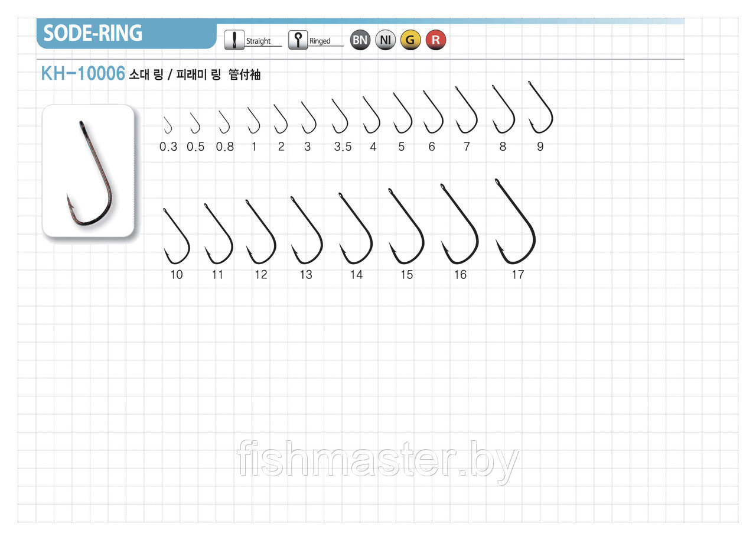Click the hook drawing sized 1
Screen dimensions: 756x533
253,120
